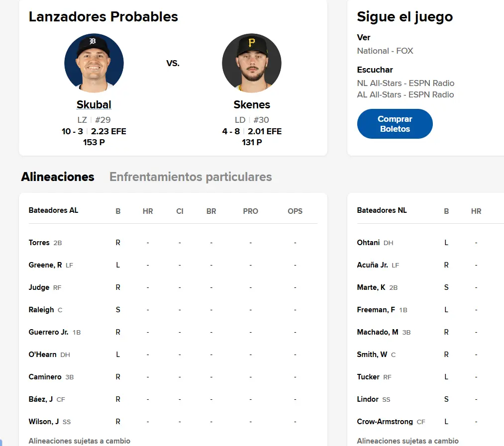Click Báez, J in AL lineup
The image size is (504, 446).
tap(40, 399)
